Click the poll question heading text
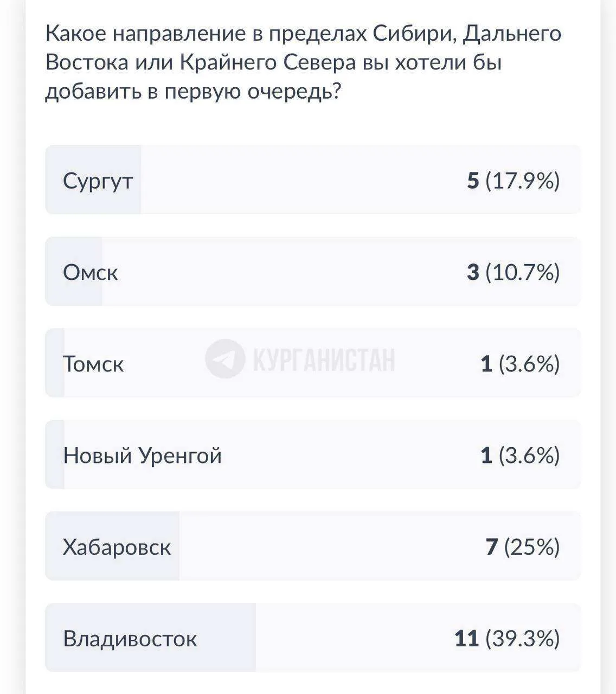 [x=304, y=63]
